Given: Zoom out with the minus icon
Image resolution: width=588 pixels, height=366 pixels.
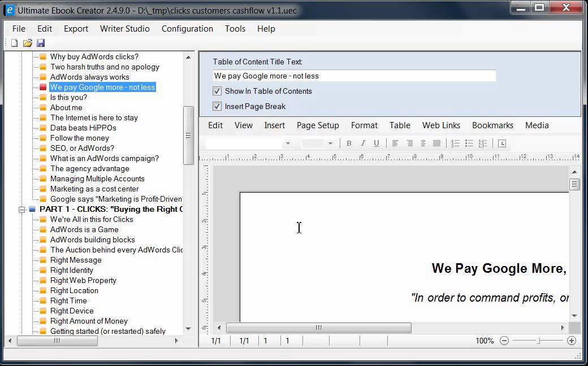Looking at the screenshot, I should (x=504, y=341).
